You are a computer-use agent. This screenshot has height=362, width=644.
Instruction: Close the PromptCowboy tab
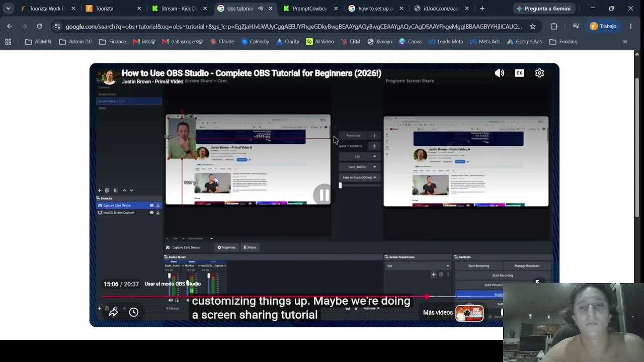(x=336, y=9)
